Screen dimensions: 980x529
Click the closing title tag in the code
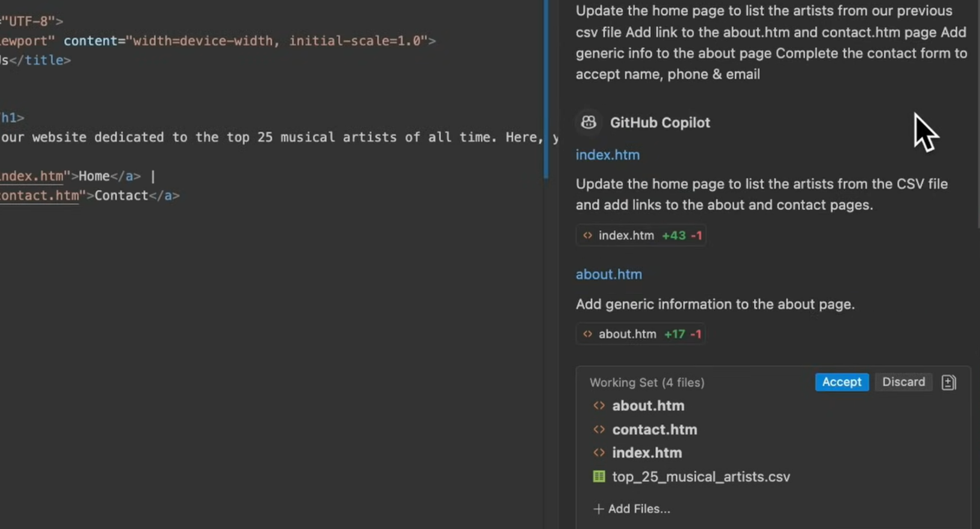(x=40, y=60)
